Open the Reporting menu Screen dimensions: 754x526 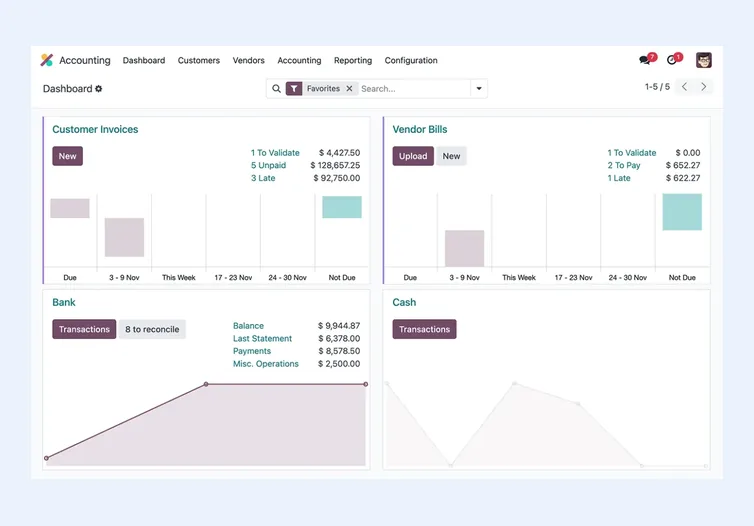tap(353, 60)
